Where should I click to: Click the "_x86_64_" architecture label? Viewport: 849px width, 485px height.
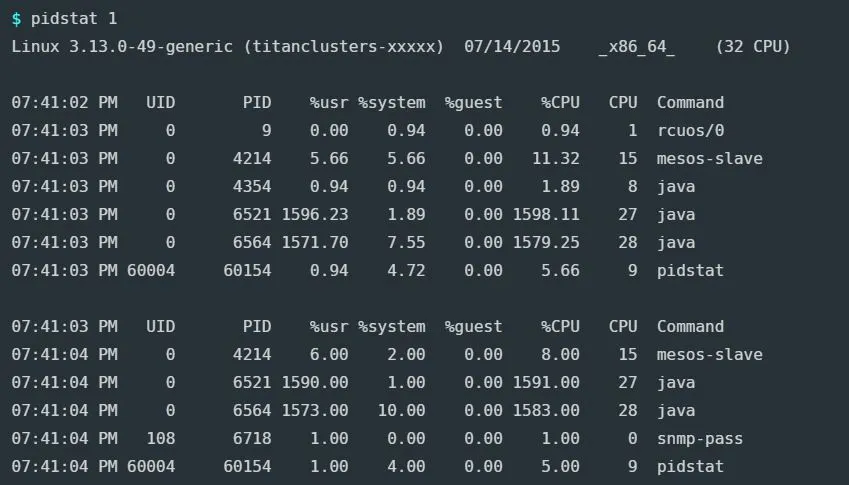[x=636, y=47]
